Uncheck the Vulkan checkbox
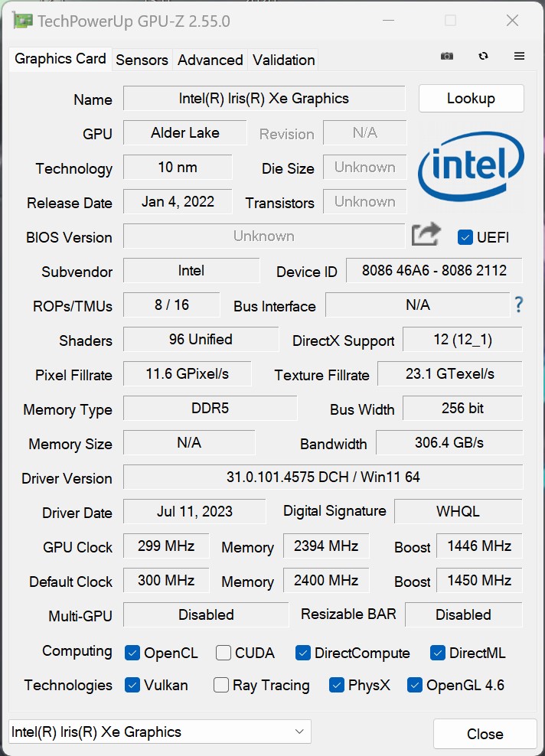Screen dimensions: 545x756 (x=132, y=685)
